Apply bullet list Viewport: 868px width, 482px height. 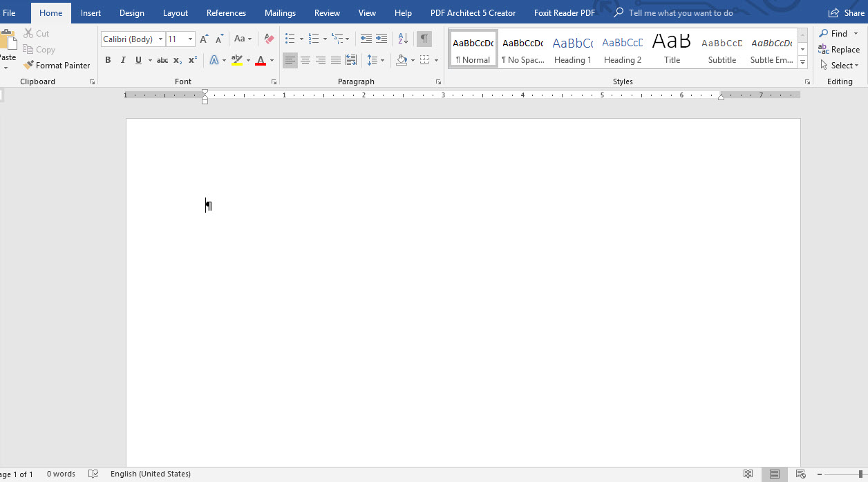pyautogui.click(x=290, y=39)
